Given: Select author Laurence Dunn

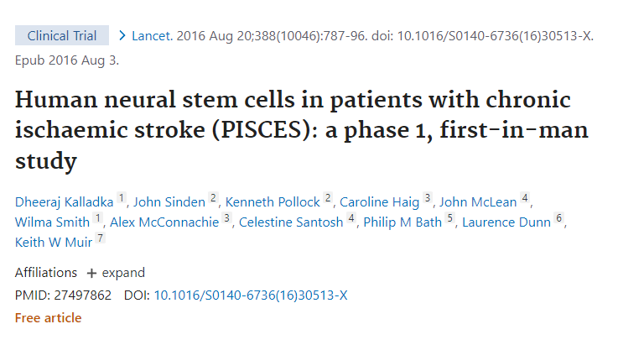Looking at the screenshot, I should tap(506, 222).
